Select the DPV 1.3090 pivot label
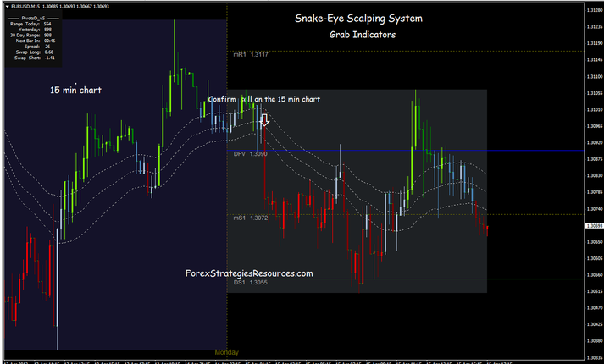 251,154
